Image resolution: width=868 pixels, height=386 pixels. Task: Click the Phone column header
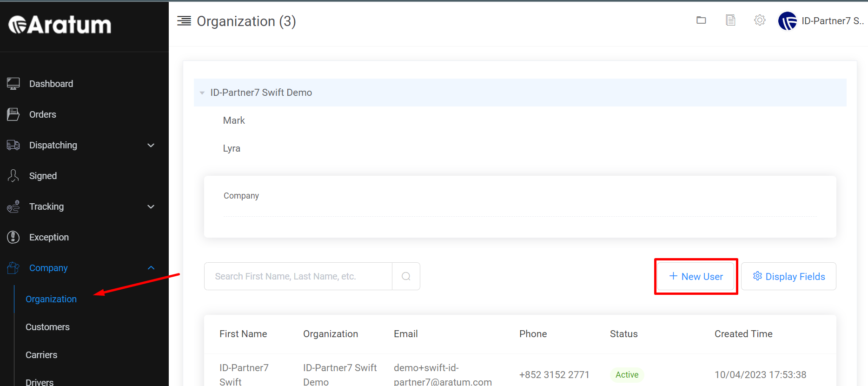[533, 334]
